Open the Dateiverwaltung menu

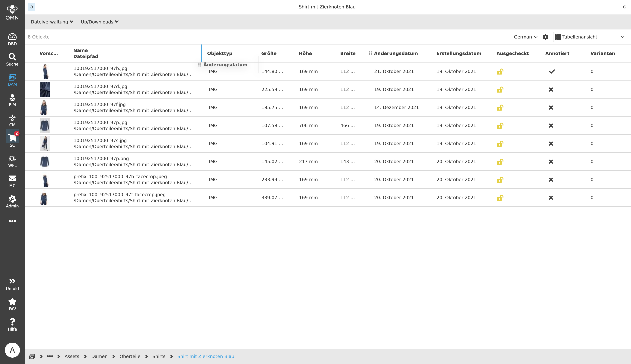pos(52,22)
